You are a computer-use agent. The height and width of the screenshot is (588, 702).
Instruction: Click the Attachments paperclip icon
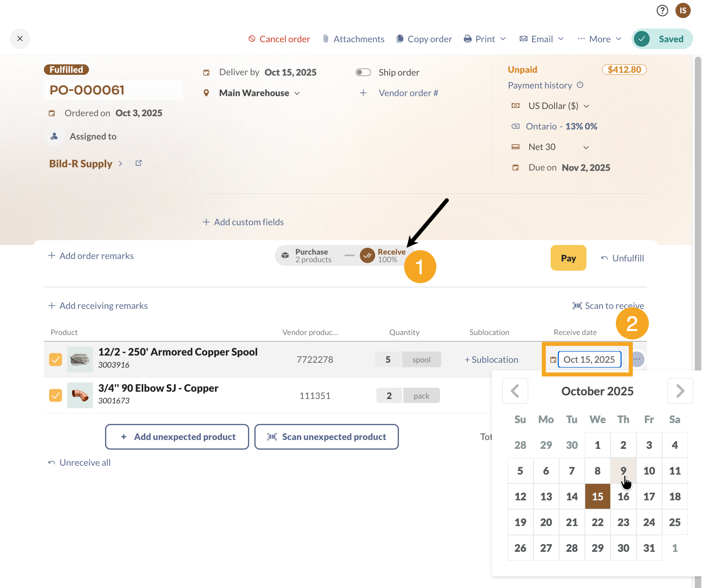tap(325, 39)
